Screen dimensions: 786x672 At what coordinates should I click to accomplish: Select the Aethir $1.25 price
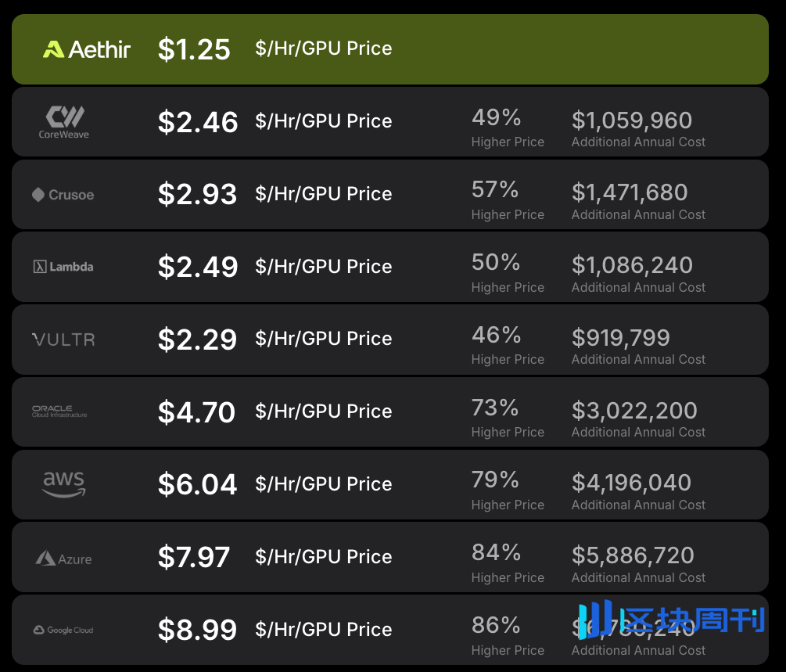coord(194,49)
